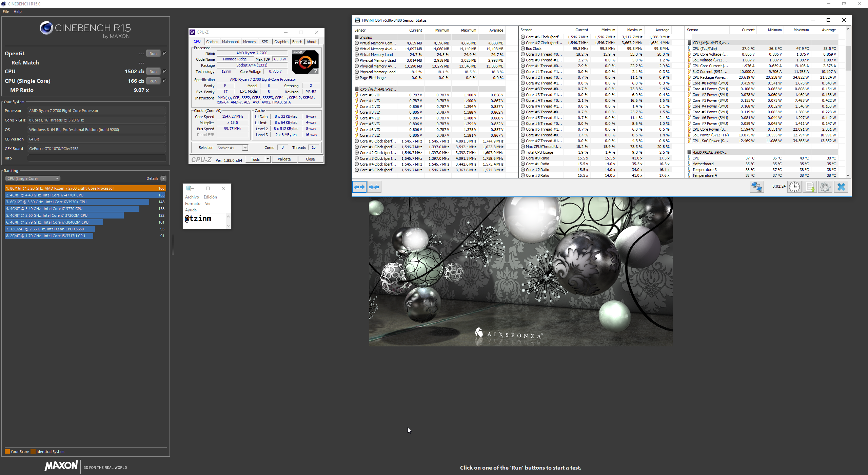This screenshot has width=868, height=475.
Task: Click the Cinebench title bar icon
Action: click(4, 4)
